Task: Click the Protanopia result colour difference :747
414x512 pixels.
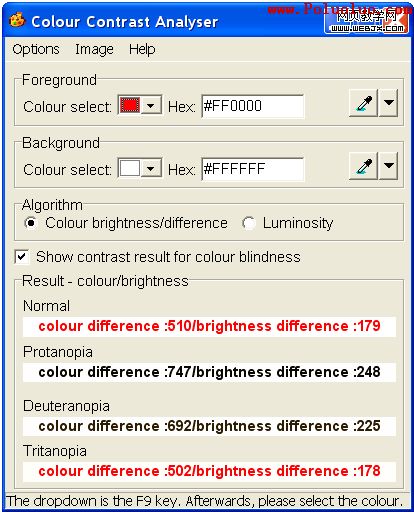Action: [x=209, y=372]
